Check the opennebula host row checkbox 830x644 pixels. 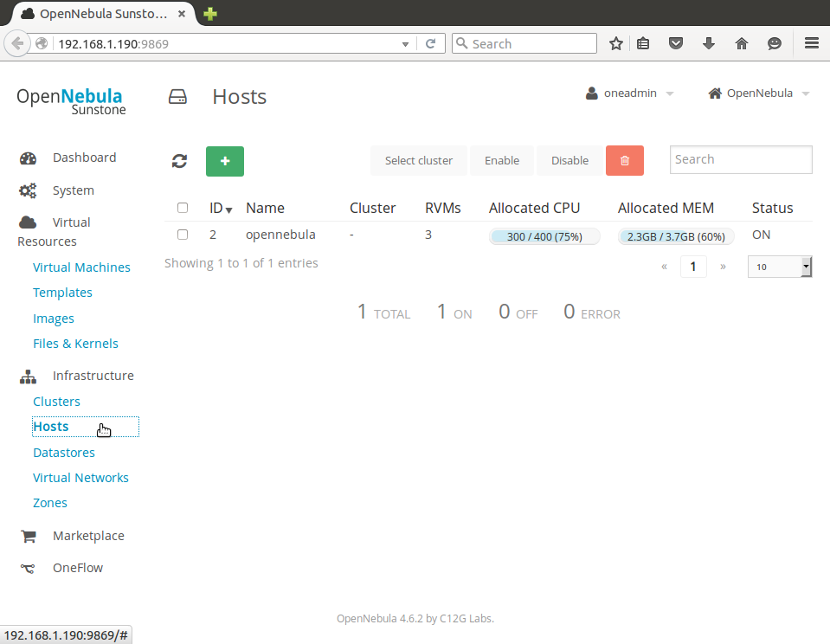(x=183, y=235)
